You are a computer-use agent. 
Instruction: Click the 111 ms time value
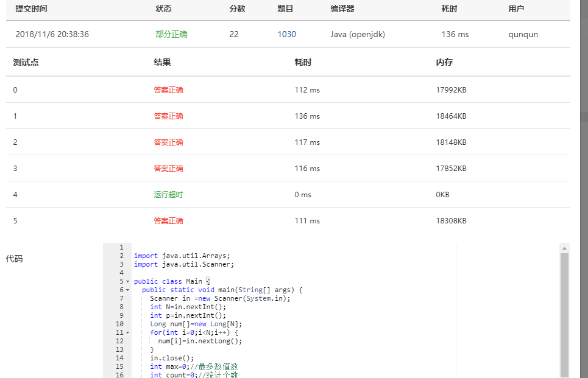click(307, 221)
